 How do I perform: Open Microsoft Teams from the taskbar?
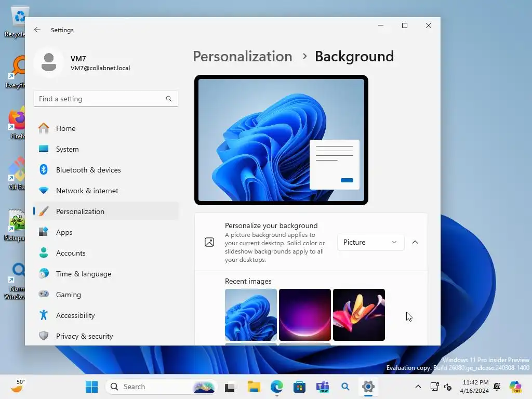click(322, 387)
